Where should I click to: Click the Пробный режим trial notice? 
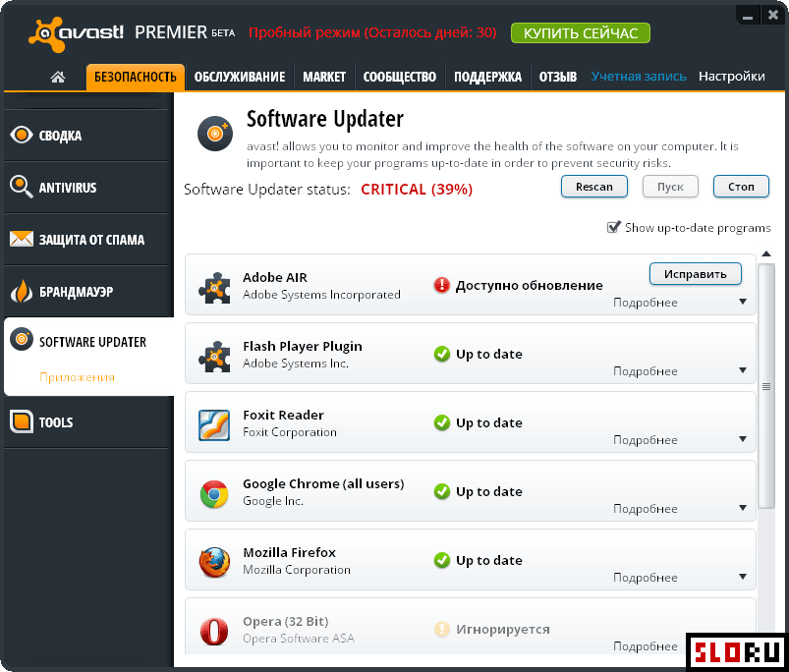click(372, 32)
